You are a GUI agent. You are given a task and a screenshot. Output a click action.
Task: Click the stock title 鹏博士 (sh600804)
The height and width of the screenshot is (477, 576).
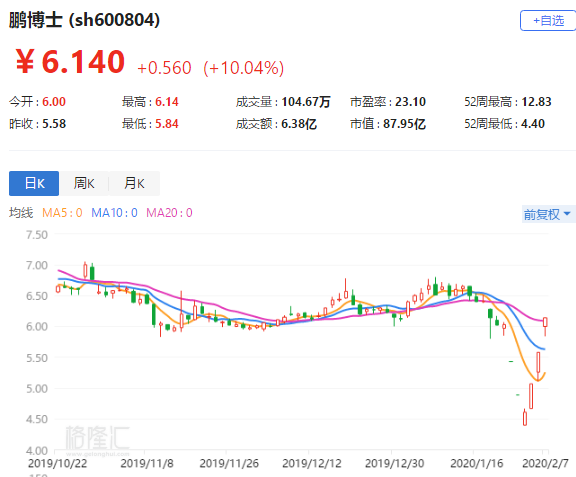84,20
